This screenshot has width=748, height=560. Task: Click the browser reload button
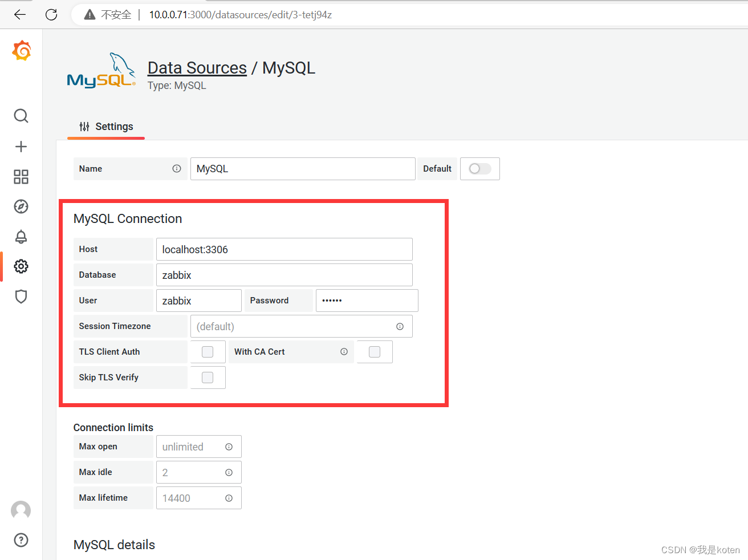coord(51,15)
